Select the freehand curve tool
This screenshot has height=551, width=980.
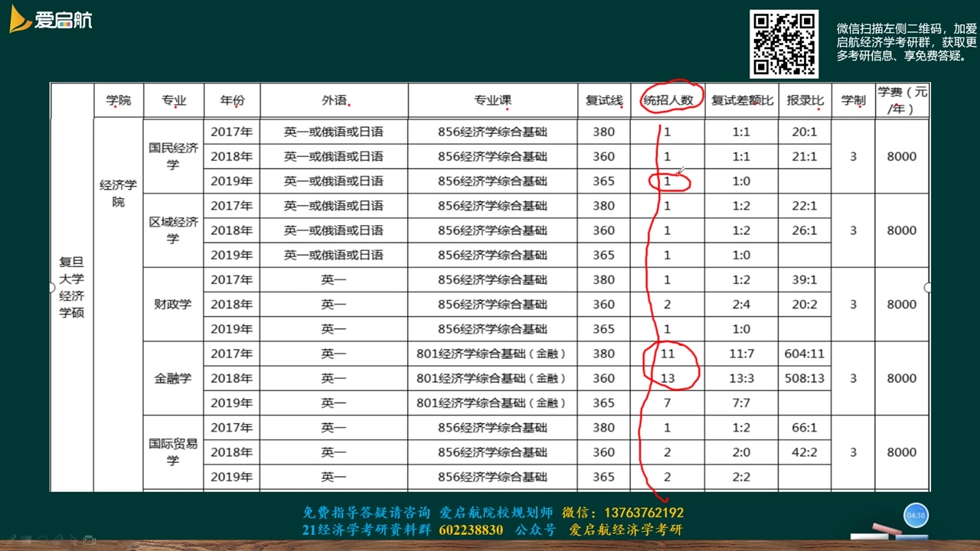pos(42,538)
